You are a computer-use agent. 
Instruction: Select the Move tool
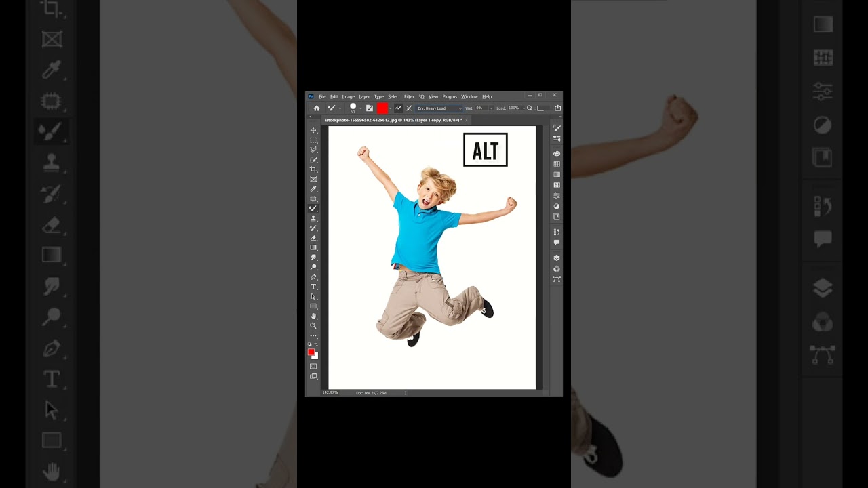pos(313,130)
